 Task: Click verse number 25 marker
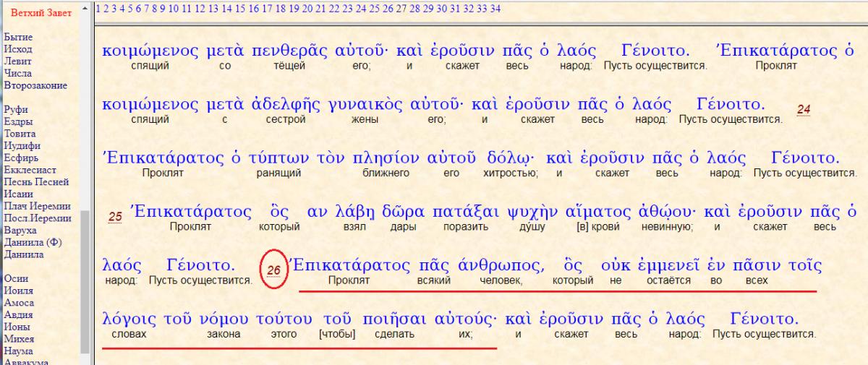[115, 215]
